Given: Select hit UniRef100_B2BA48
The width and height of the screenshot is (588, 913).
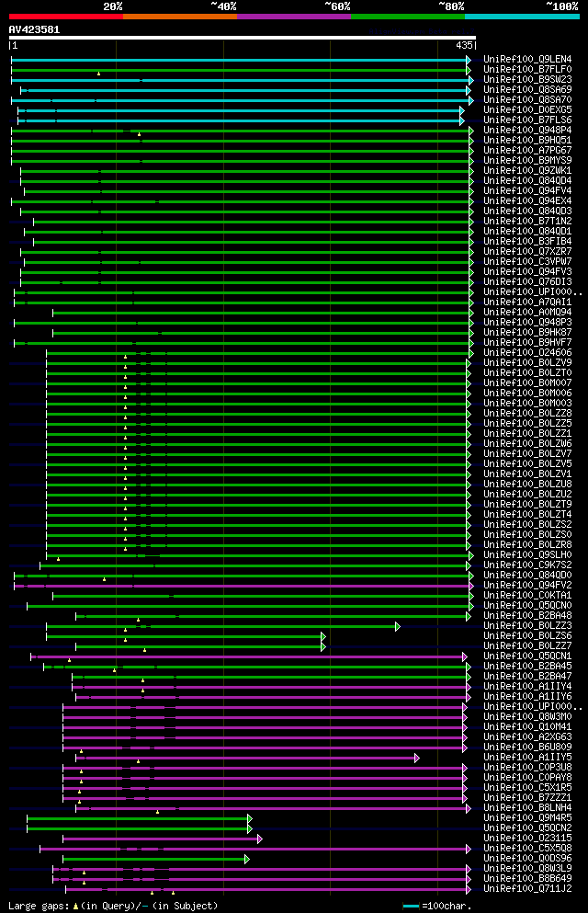Looking at the screenshot, I should (527, 616).
